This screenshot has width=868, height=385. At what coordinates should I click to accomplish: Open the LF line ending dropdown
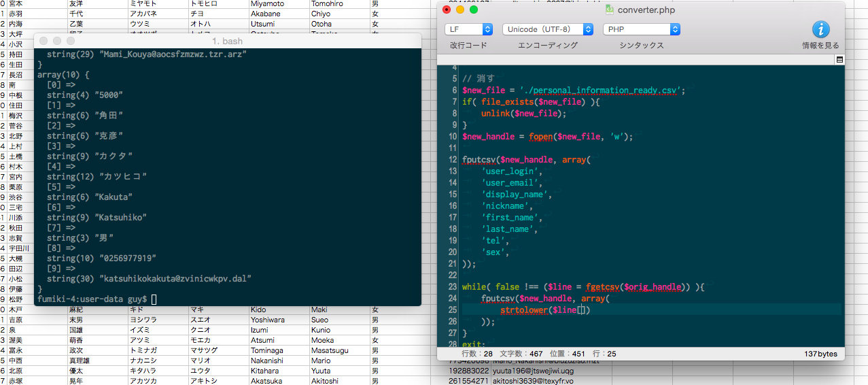click(468, 29)
